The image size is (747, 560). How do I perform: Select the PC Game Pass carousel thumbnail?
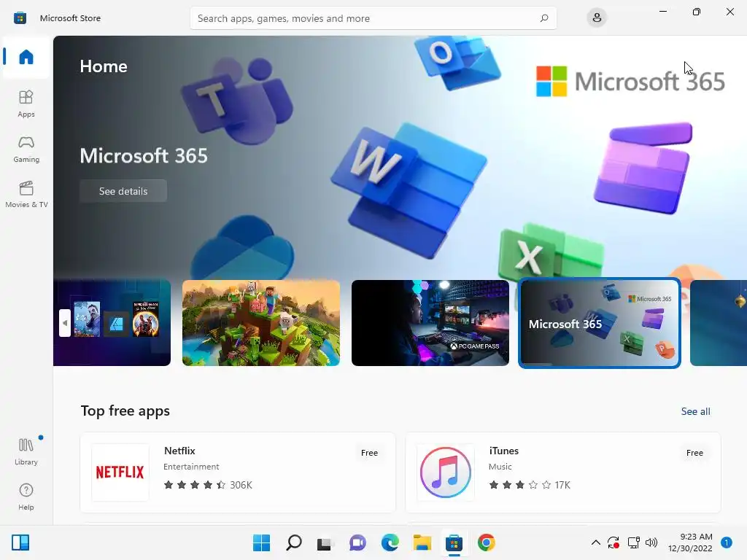click(430, 323)
